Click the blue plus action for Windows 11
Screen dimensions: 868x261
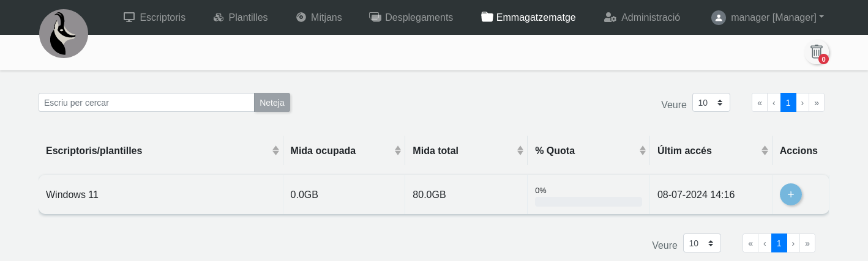(790, 194)
